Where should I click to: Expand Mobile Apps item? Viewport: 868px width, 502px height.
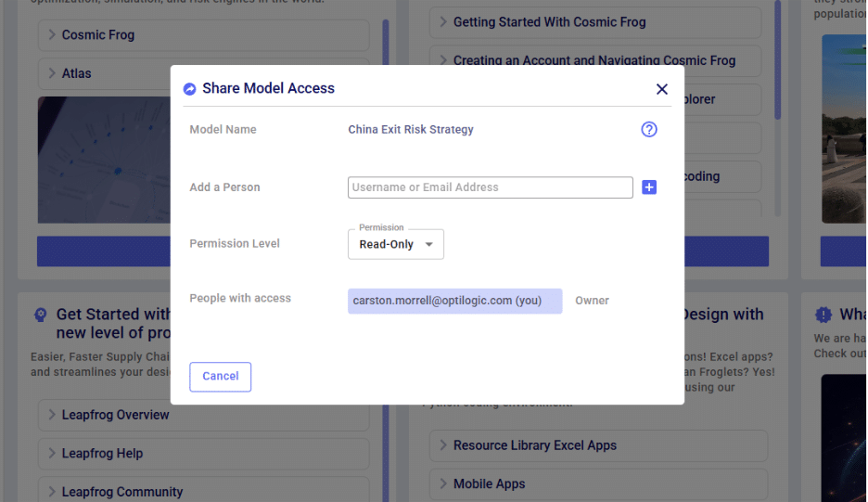click(598, 483)
